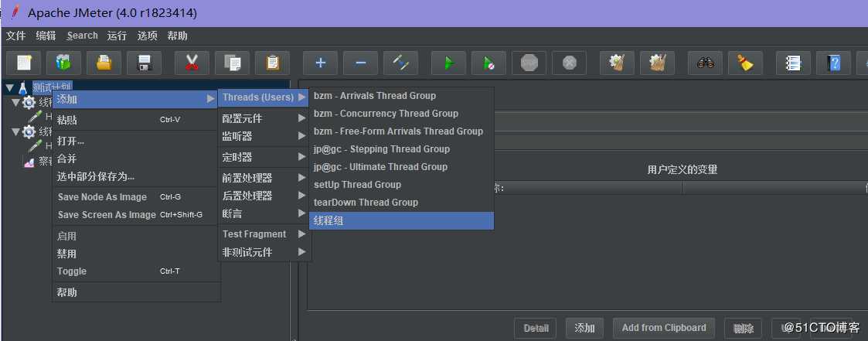Expand the 断言 submenu
The image size is (868, 341).
[264, 213]
